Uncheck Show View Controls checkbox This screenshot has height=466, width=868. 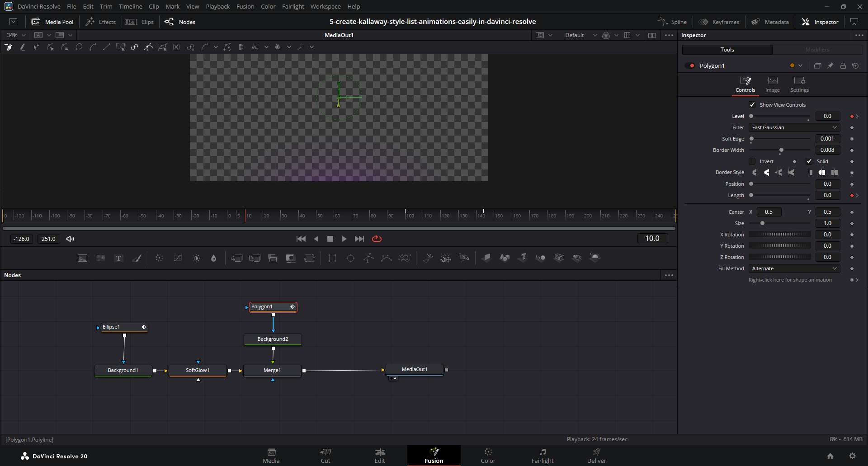(752, 105)
